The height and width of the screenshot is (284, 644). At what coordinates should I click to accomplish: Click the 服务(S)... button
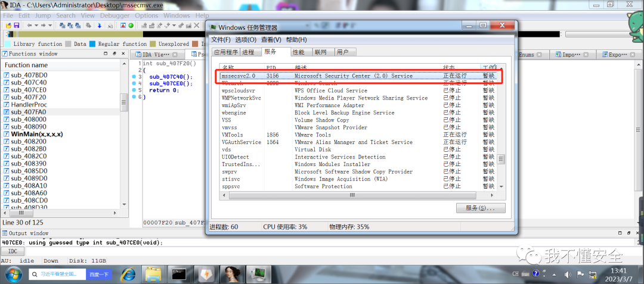480,208
